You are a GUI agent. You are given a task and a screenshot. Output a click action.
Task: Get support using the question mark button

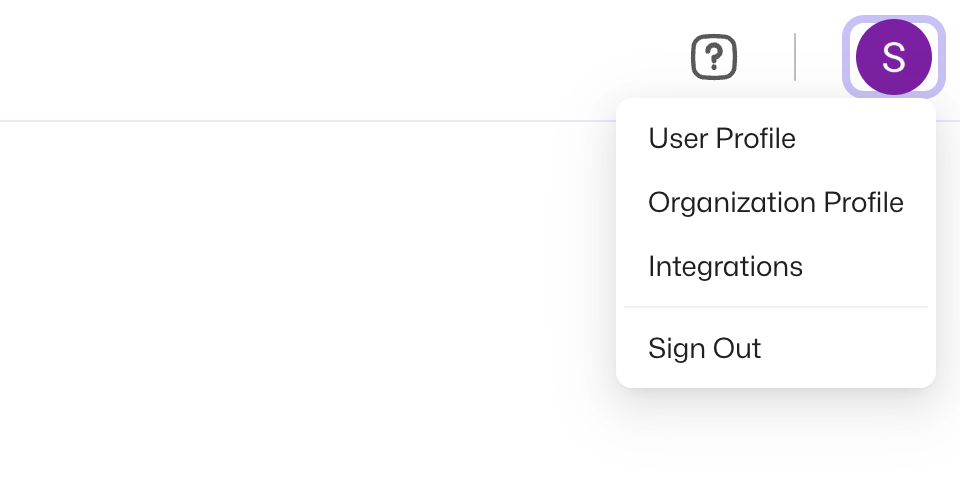click(714, 57)
